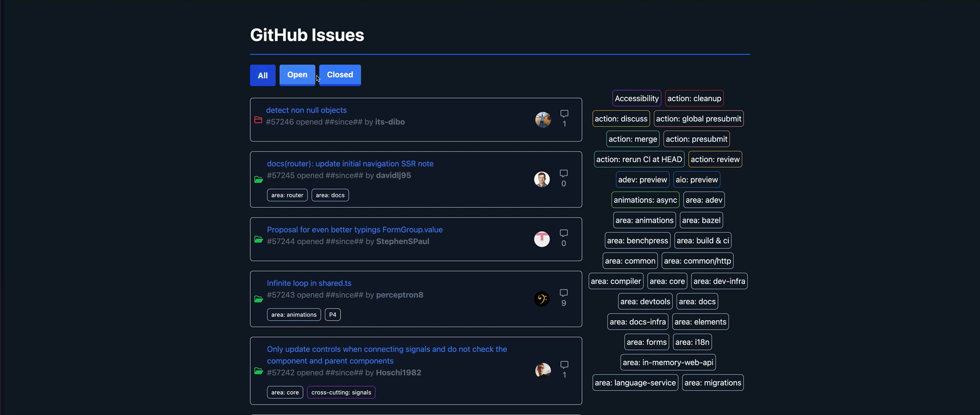Click the 'area: router' tag on issue #57245

coord(287,195)
